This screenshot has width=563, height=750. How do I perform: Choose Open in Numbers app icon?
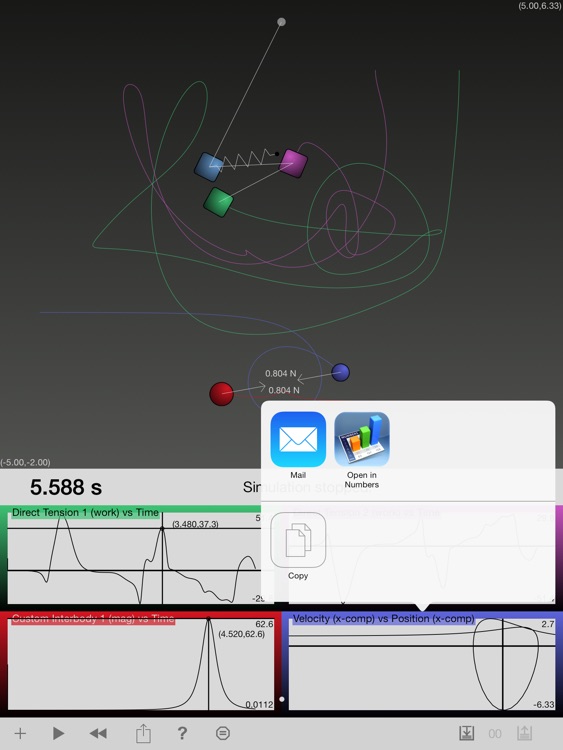362,439
